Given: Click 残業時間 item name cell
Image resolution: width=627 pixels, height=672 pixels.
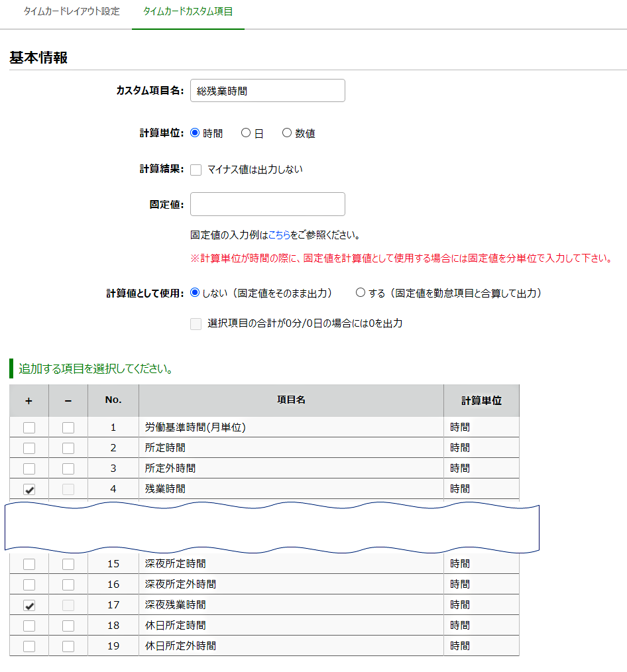Looking at the screenshot, I should [x=291, y=489].
